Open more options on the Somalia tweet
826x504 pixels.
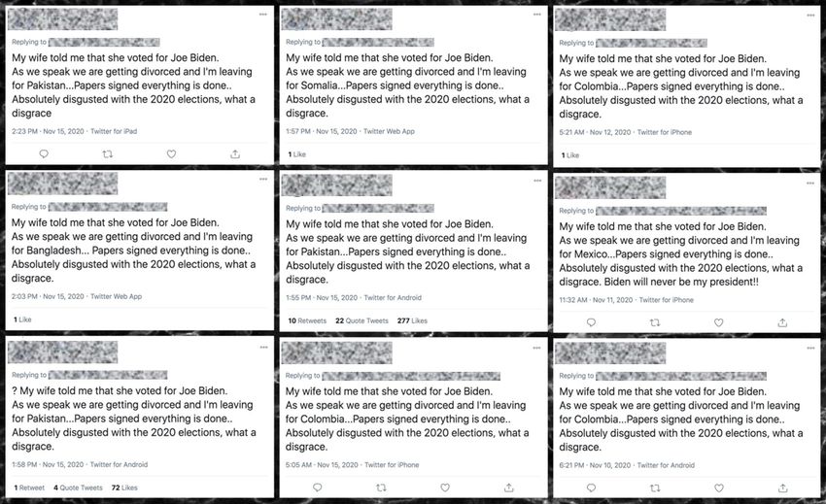pyautogui.click(x=536, y=15)
